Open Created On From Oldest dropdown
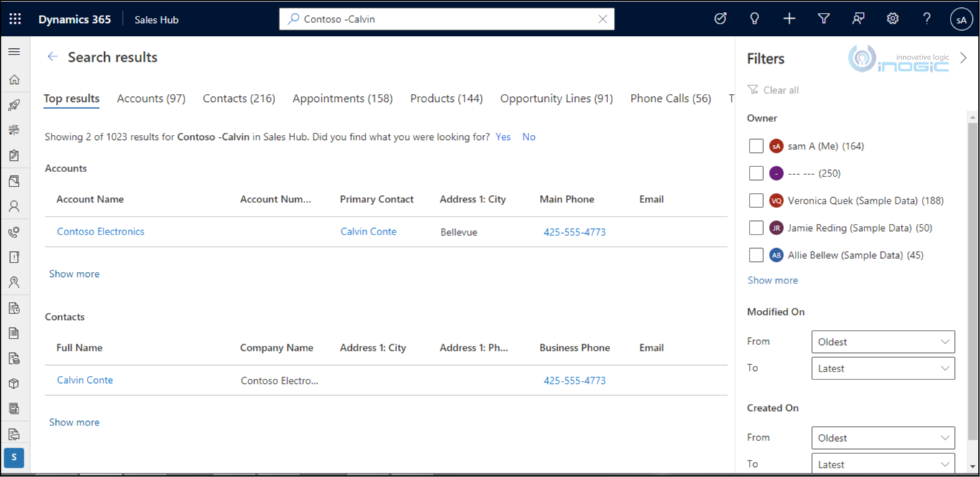This screenshot has width=980, height=477. tap(882, 438)
